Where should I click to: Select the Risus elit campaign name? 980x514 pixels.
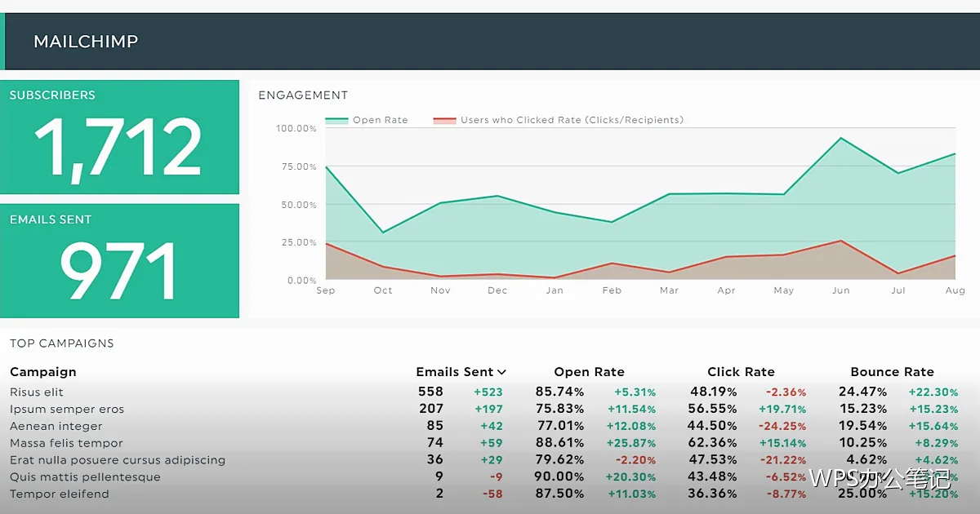click(37, 392)
